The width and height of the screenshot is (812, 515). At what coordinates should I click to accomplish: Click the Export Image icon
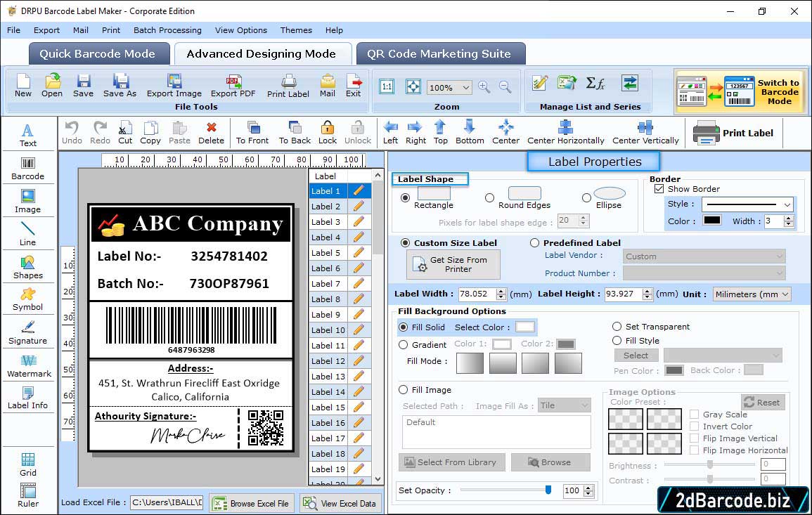tap(174, 86)
